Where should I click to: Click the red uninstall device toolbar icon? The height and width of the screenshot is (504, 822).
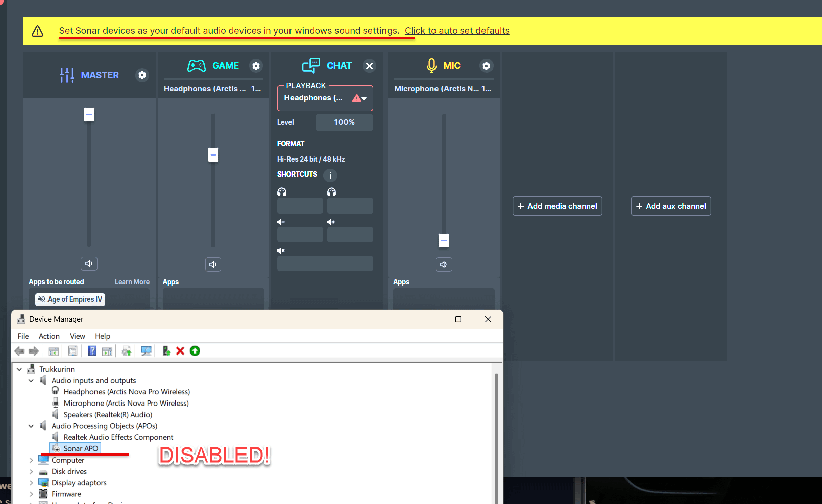[x=180, y=351]
